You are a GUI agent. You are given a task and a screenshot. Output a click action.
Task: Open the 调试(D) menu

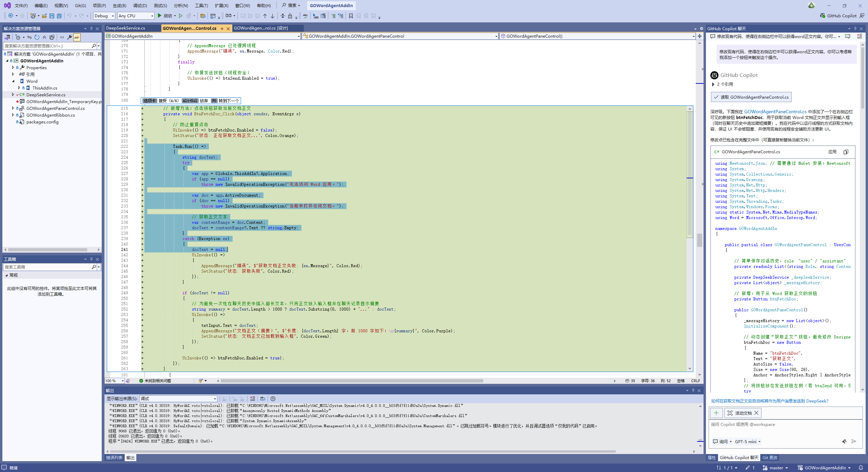coord(140,5)
